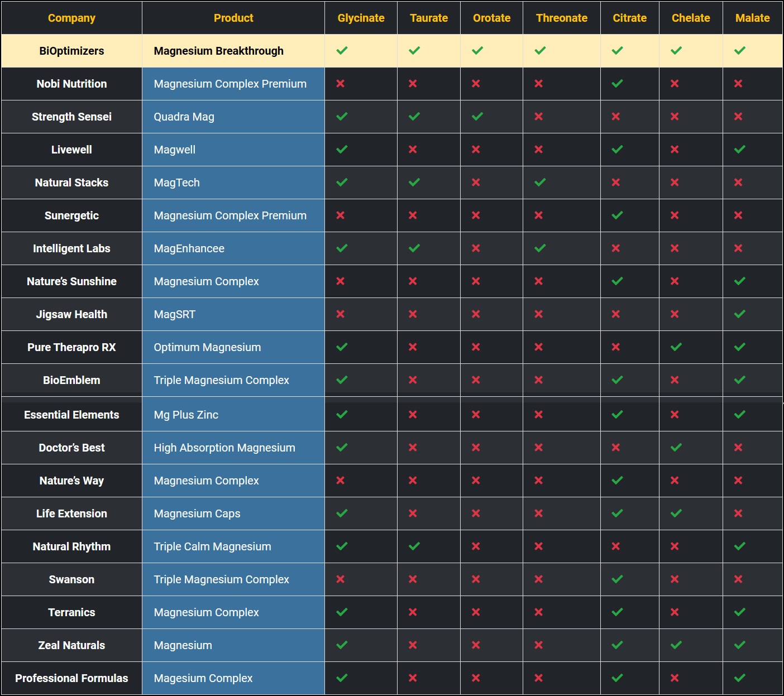Viewport: 784px width, 696px height.
Task: Select the MagSRT product cell
Action: coord(233,314)
